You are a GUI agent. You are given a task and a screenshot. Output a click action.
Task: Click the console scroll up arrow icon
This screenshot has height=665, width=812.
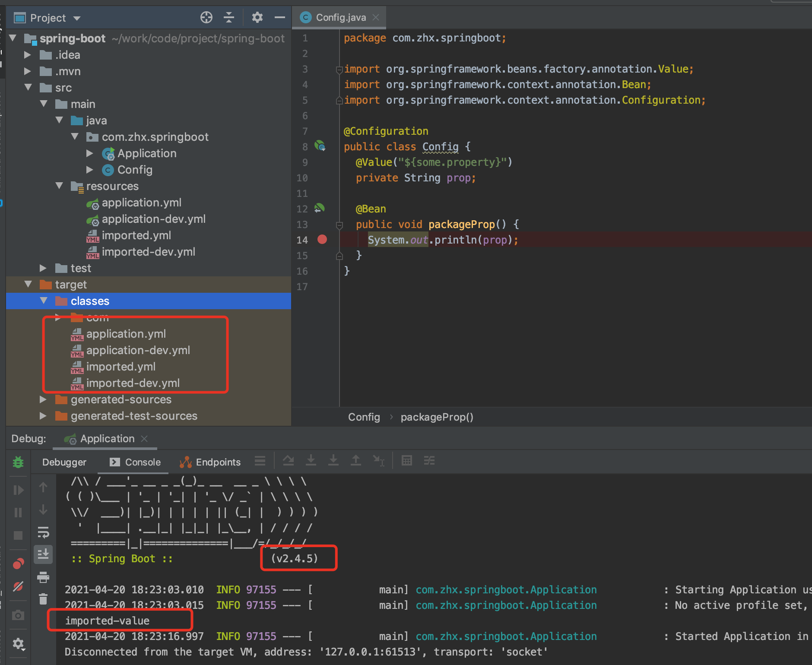[43, 487]
